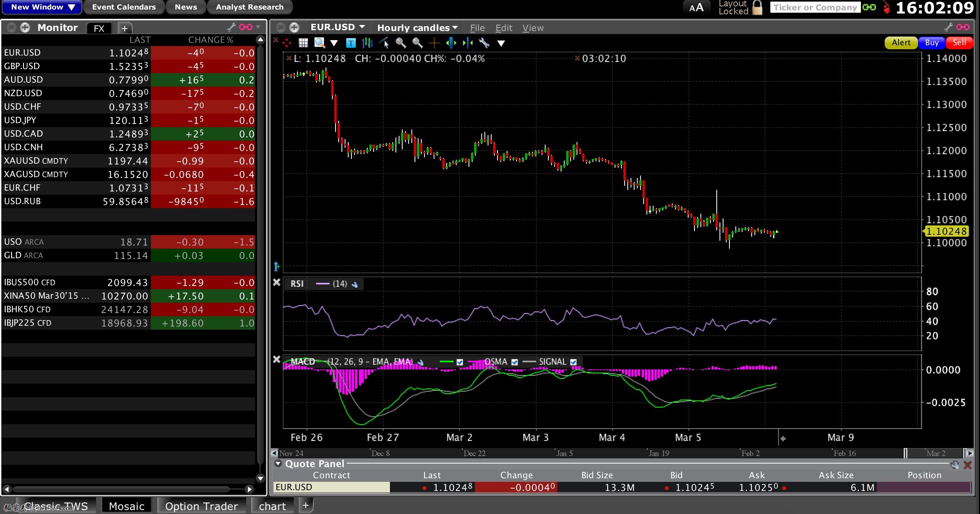Switch to the Option Trader tab

(202, 506)
